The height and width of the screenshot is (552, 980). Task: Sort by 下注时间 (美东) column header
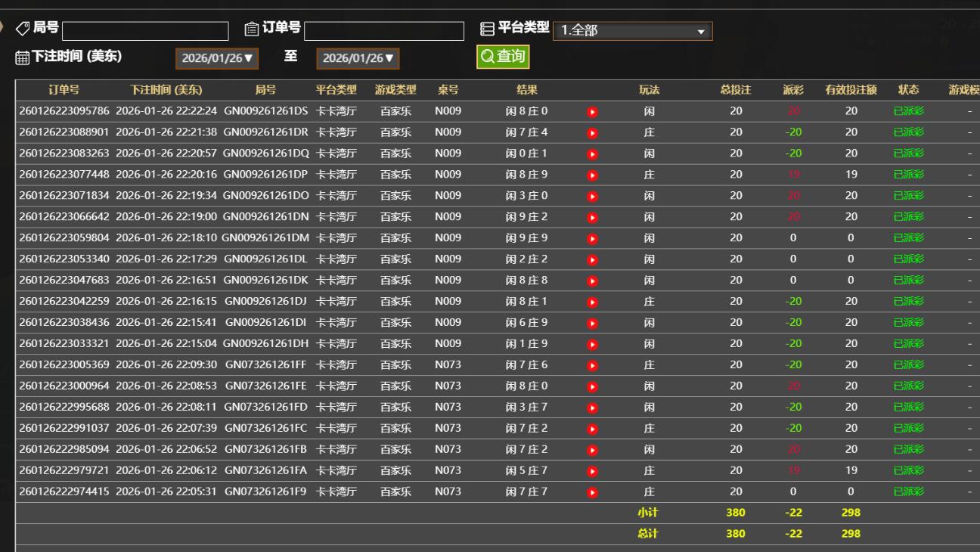coord(166,90)
